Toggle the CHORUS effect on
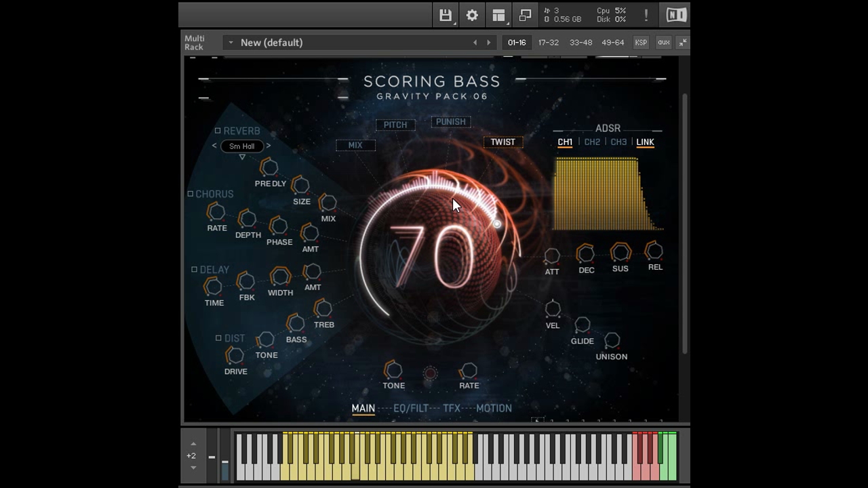The width and height of the screenshot is (868, 488). pos(191,194)
